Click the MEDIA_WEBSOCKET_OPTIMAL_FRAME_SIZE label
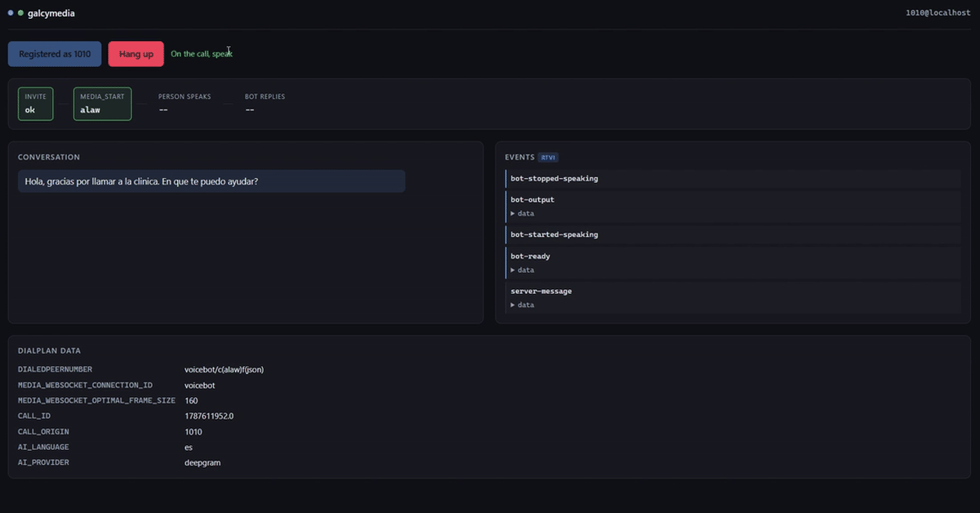 coord(96,400)
